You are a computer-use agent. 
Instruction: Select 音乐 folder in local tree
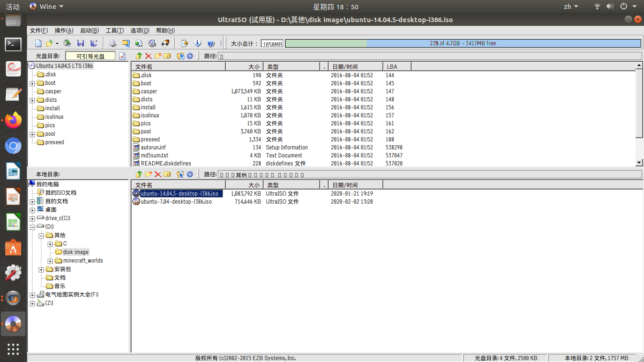pos(60,286)
